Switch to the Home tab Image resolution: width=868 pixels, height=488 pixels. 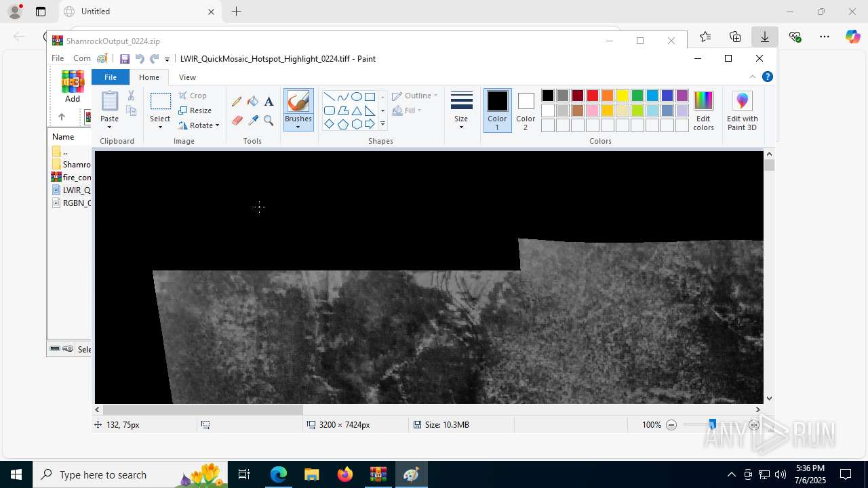(149, 77)
